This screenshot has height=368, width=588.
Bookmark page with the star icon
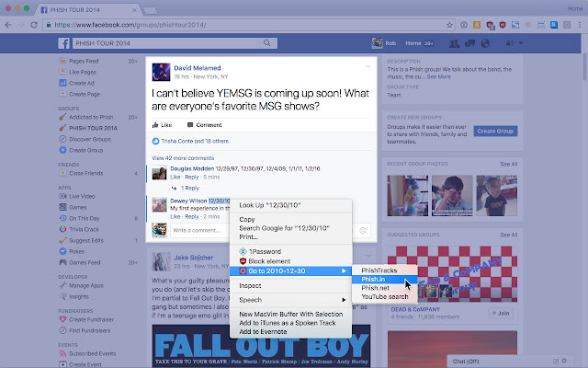pyautogui.click(x=449, y=25)
